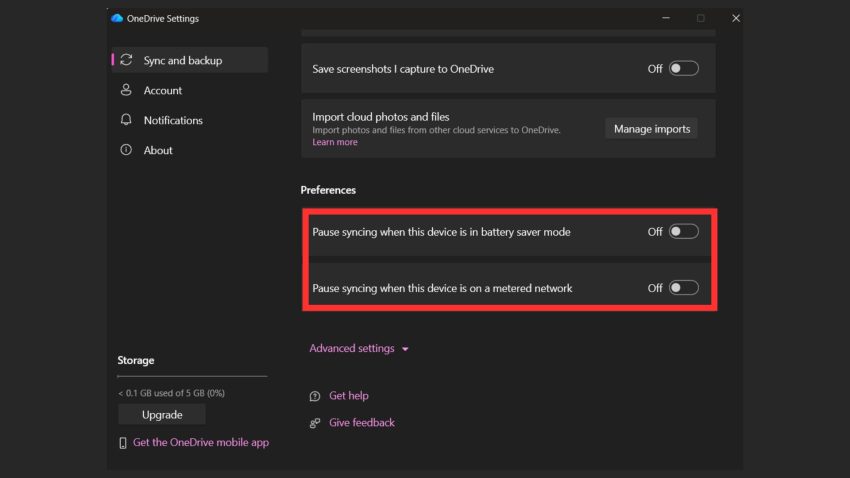Click the person icon beside Account
This screenshot has height=478, width=850.
(126, 90)
